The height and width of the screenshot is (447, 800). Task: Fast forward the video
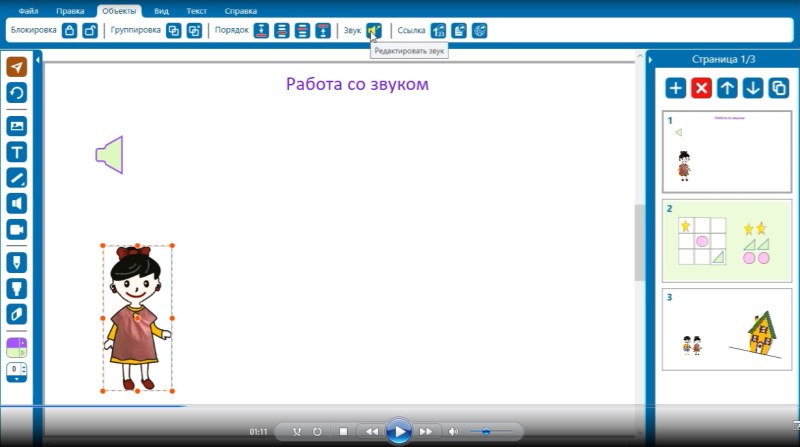[426, 432]
